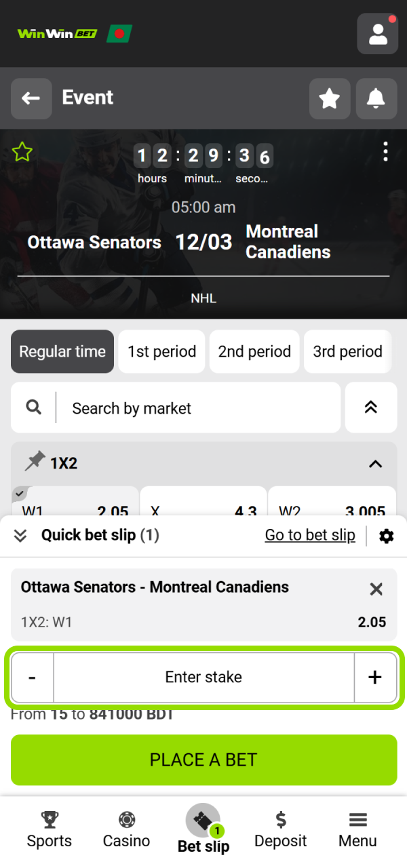The height and width of the screenshot is (868, 407).
Task: Open the Go to bet slip link
Action: (310, 535)
